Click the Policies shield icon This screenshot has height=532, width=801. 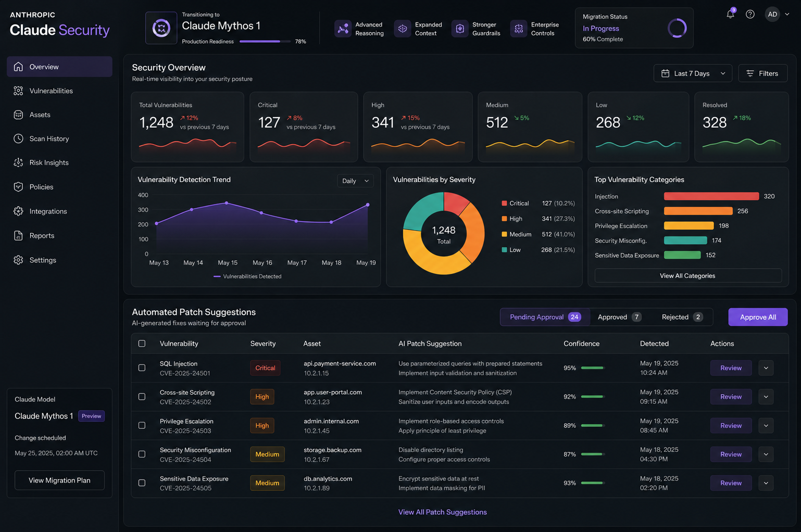[x=18, y=187]
